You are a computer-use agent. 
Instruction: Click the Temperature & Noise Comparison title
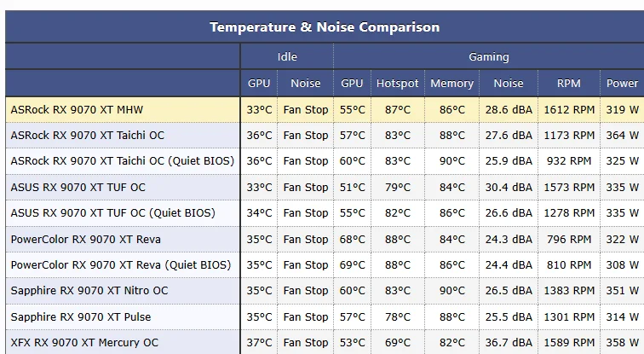[325, 27]
